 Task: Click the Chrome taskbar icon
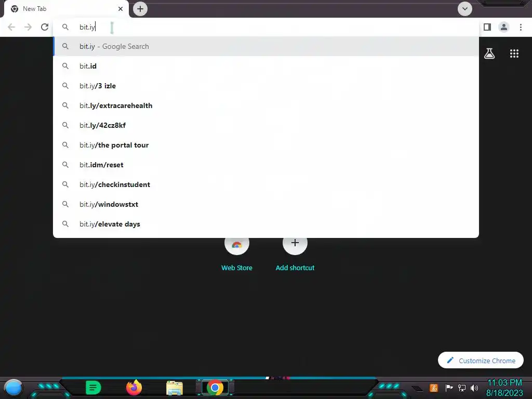click(x=215, y=388)
